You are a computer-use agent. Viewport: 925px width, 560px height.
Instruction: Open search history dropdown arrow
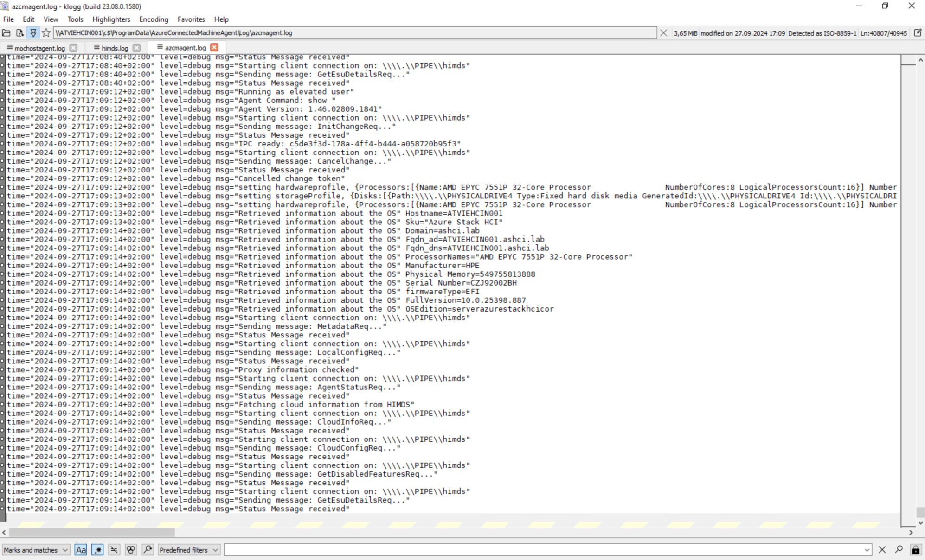[x=867, y=550]
